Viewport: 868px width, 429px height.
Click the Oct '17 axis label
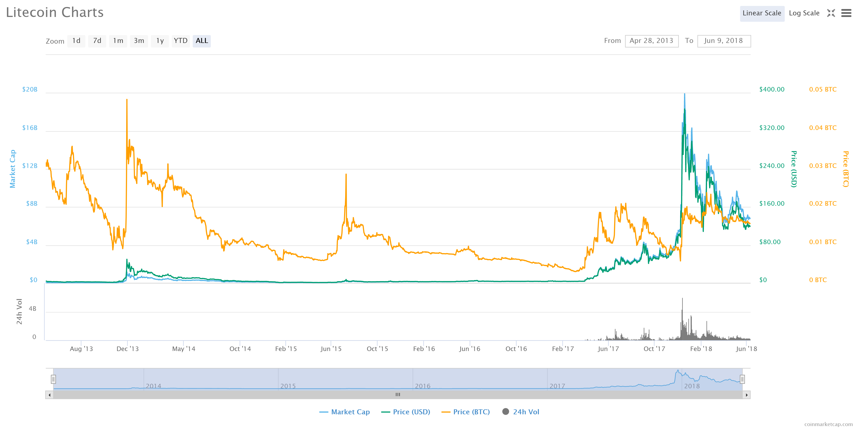coord(654,349)
